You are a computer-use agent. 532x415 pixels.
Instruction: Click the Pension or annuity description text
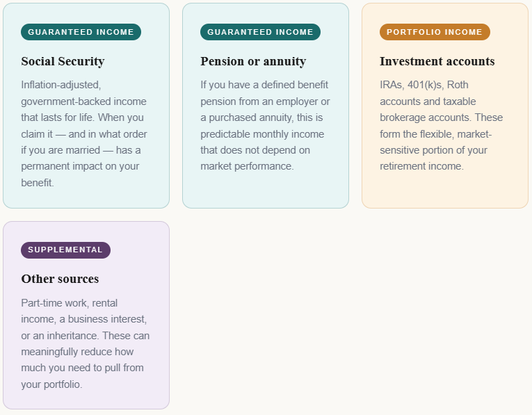click(265, 125)
